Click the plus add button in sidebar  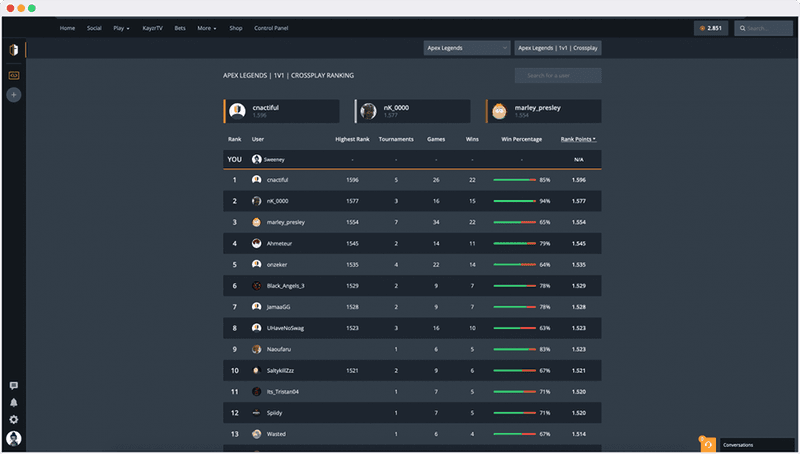[14, 95]
